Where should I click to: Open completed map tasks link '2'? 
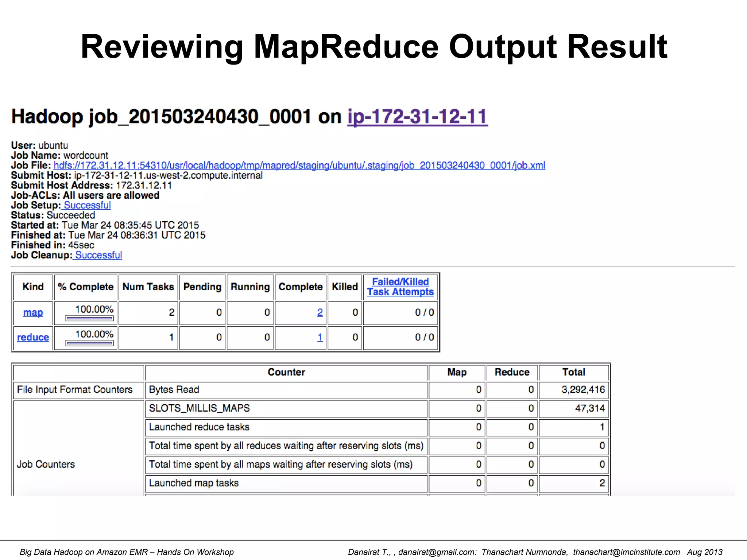[x=320, y=312]
